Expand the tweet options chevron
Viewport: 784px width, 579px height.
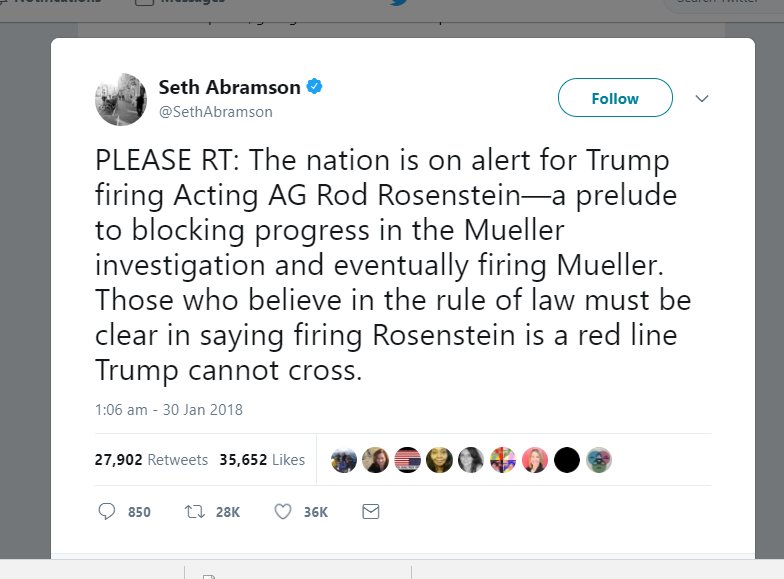pos(702,98)
